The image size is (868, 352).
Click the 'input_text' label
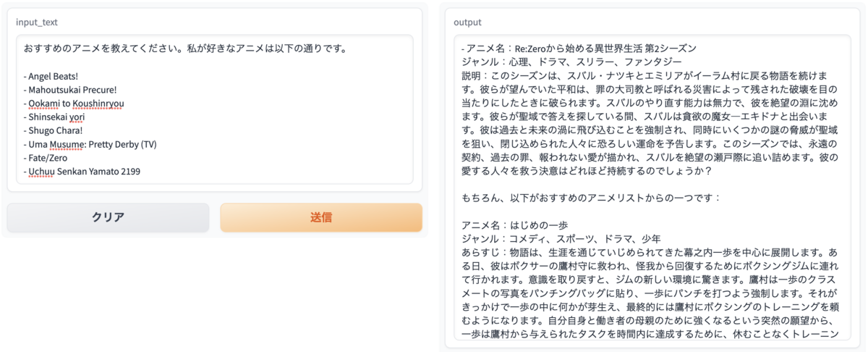click(x=37, y=22)
